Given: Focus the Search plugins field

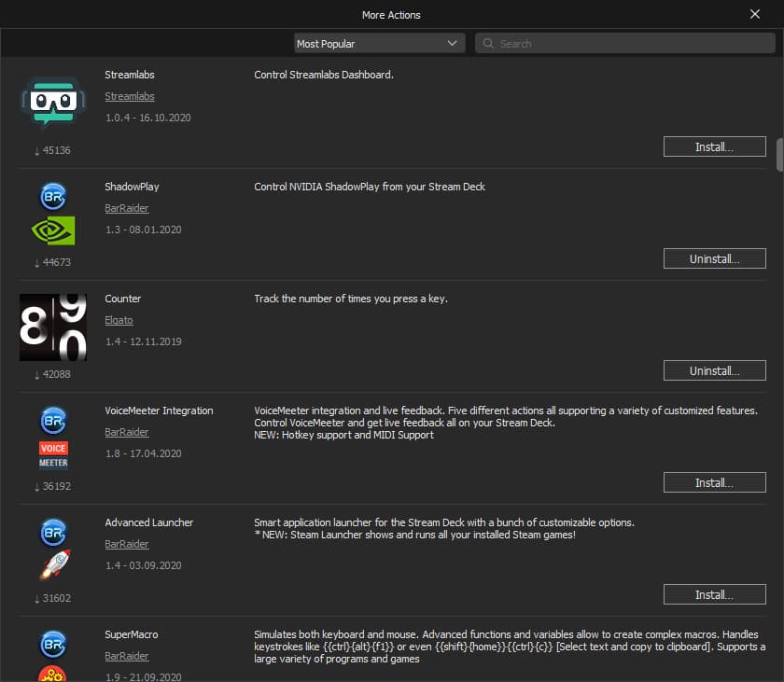Looking at the screenshot, I should pos(625,44).
